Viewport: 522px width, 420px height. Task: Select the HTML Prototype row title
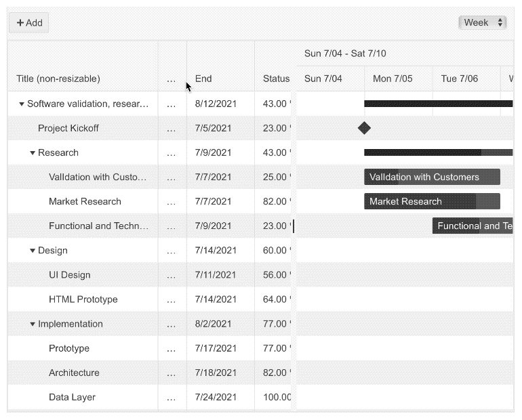83,299
